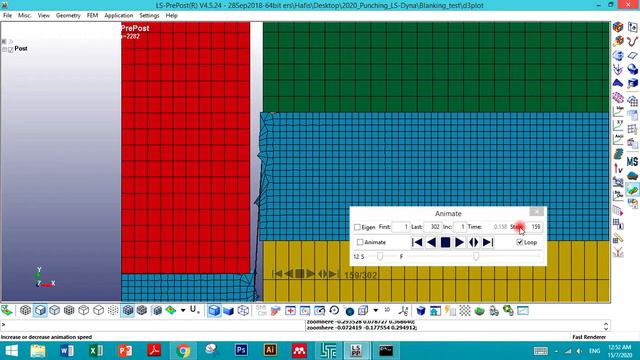Click the U unreference icon in toolbar

point(195,310)
